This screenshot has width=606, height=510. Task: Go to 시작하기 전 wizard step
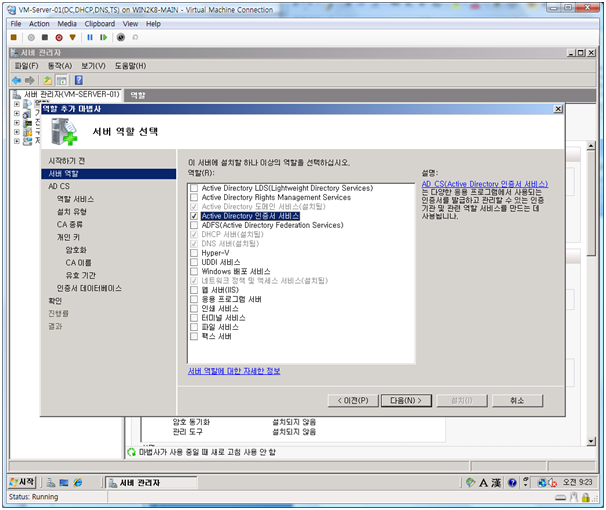pos(66,161)
